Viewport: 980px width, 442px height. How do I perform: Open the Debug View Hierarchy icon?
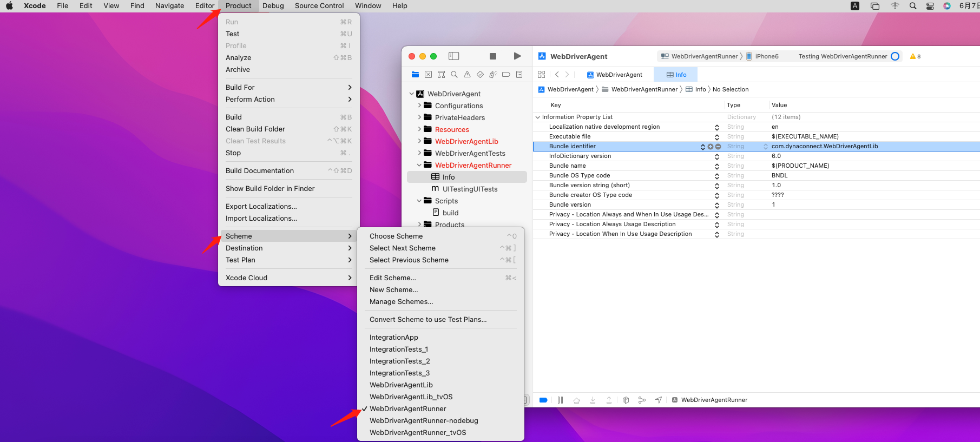[x=626, y=400]
